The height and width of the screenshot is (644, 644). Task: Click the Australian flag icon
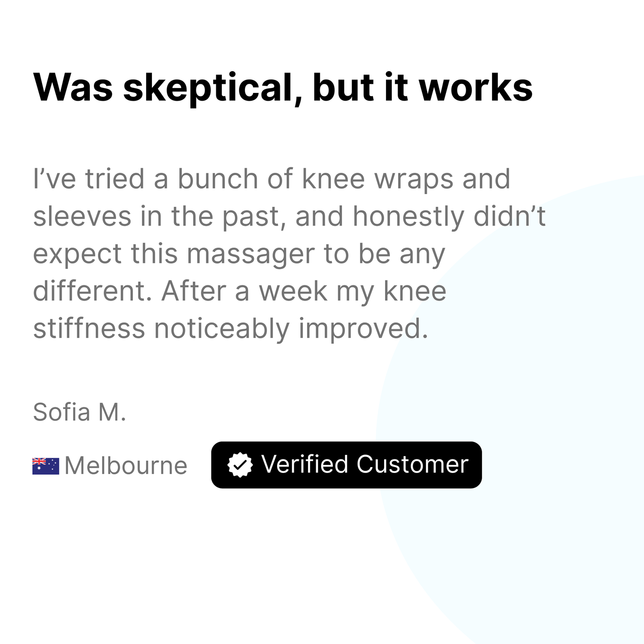coord(46,466)
